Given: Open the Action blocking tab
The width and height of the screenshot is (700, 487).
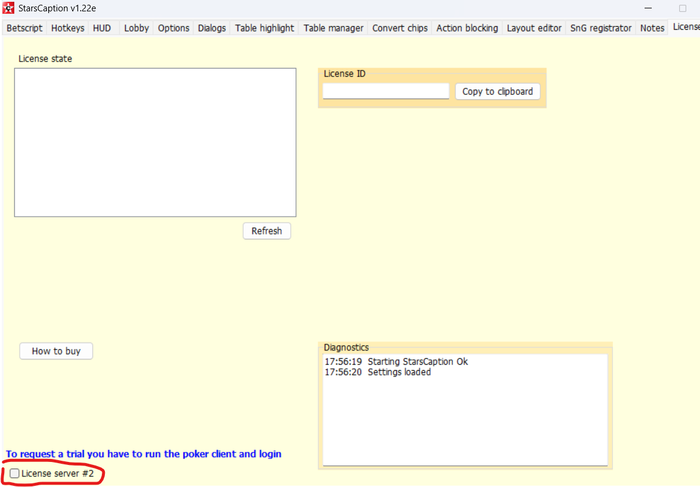Looking at the screenshot, I should tap(467, 28).
